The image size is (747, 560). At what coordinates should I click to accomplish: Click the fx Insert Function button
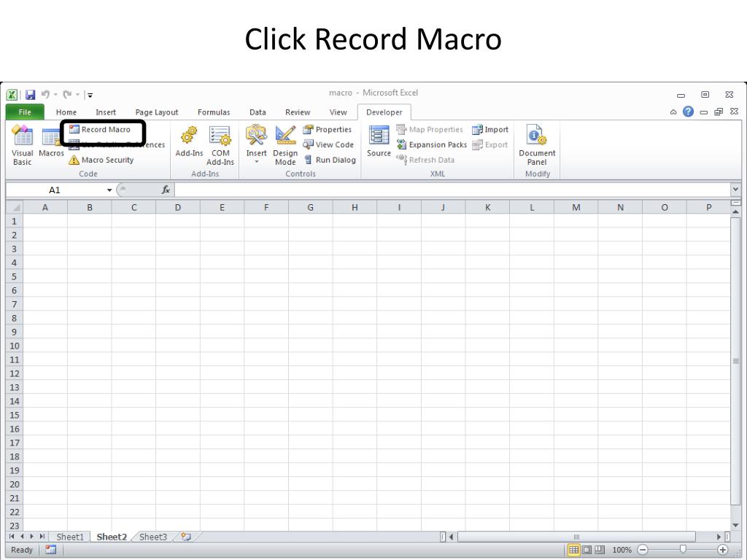click(166, 190)
